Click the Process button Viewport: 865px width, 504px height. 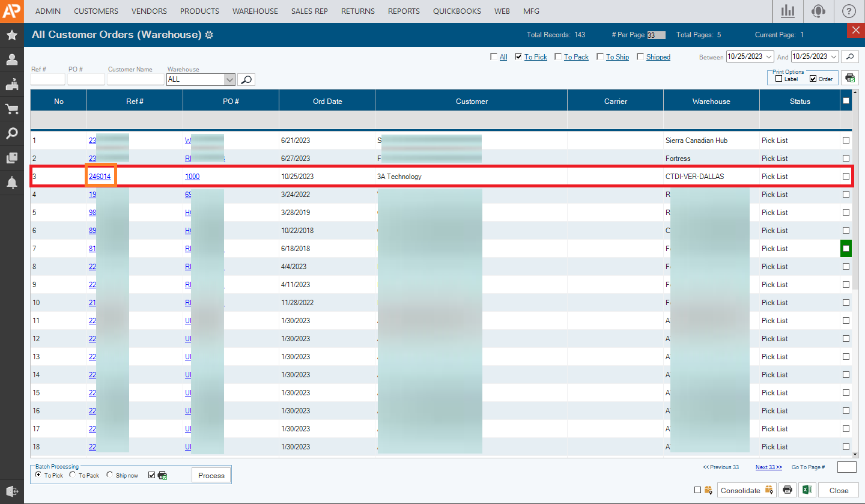211,475
